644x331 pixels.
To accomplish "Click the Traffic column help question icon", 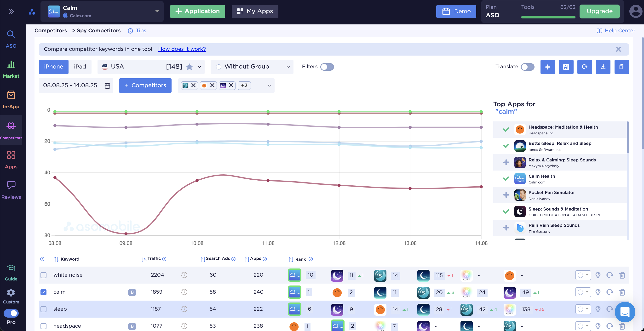I will 164,259.
